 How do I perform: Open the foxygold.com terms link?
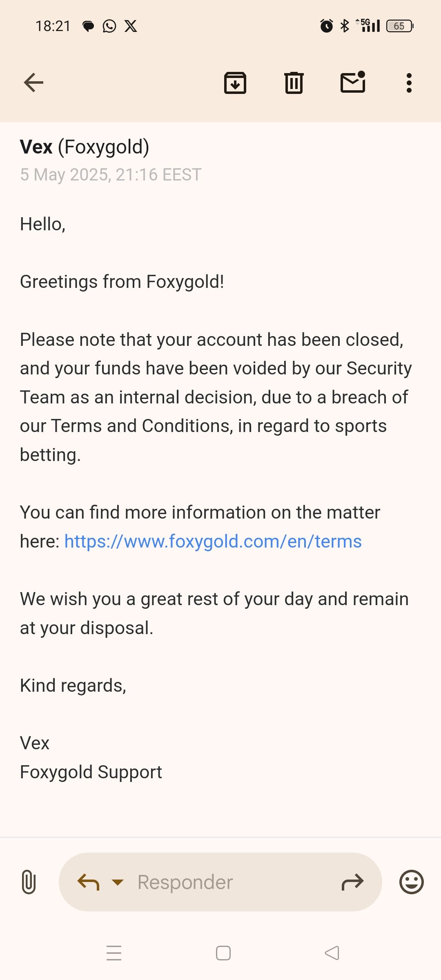213,541
